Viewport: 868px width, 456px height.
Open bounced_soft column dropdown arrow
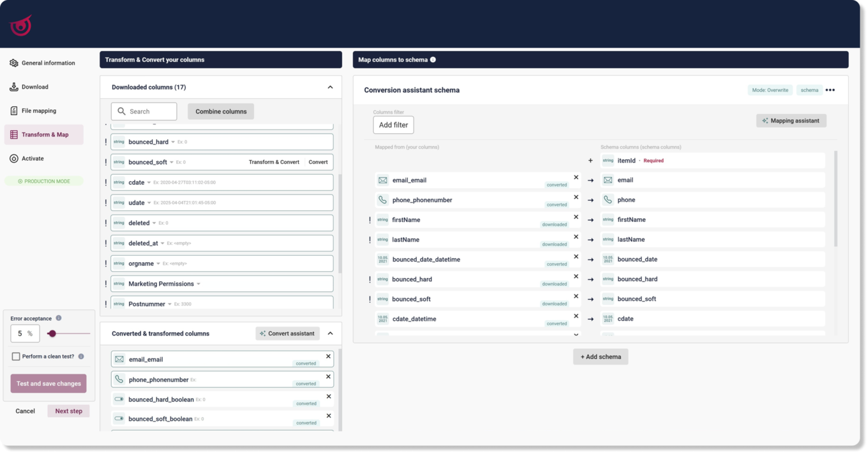click(172, 163)
